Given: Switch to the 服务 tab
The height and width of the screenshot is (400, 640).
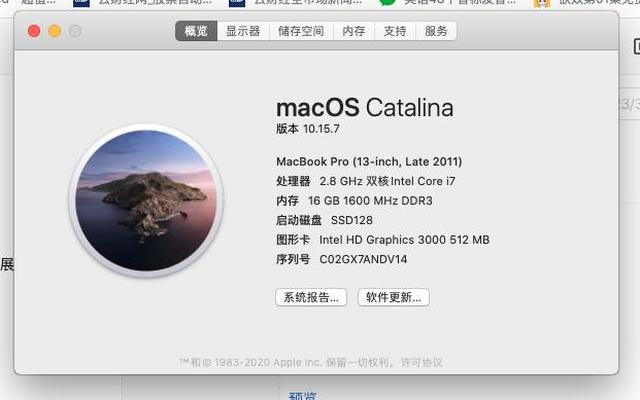Looking at the screenshot, I should point(436,31).
